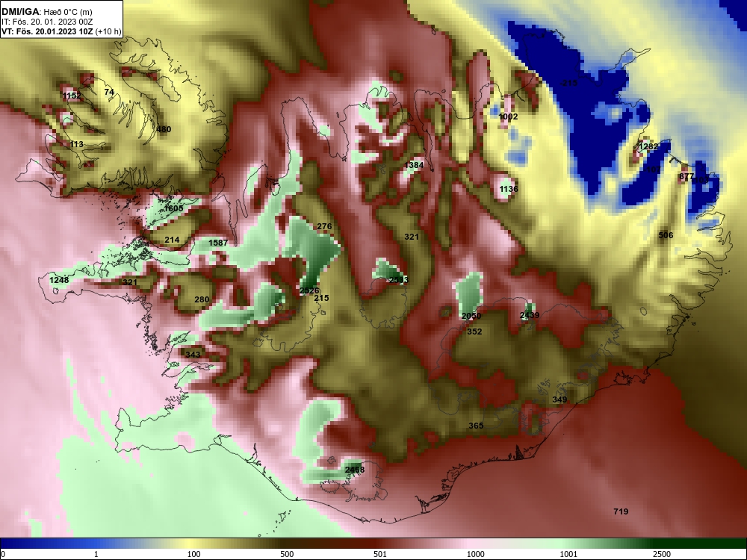
Task: Click the map value 877
Action: pyautogui.click(x=686, y=177)
